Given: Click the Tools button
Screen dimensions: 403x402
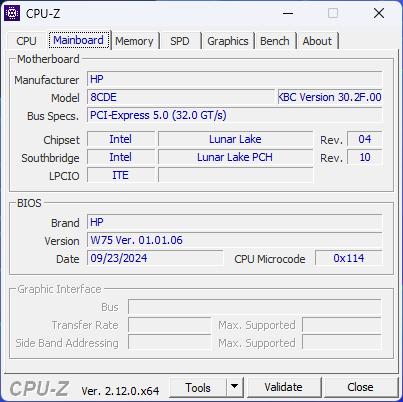Looking at the screenshot, I should click(198, 387).
